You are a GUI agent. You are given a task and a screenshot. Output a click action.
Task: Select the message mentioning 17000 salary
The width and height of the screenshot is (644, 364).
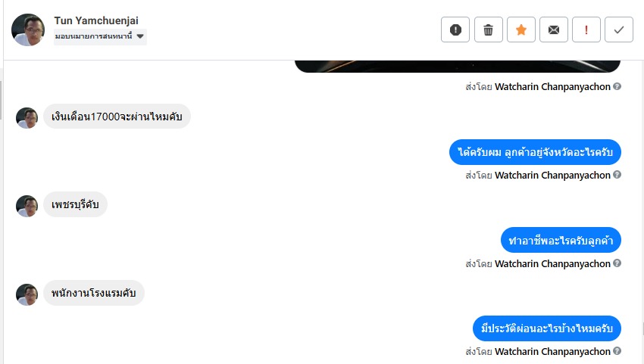[x=117, y=117]
